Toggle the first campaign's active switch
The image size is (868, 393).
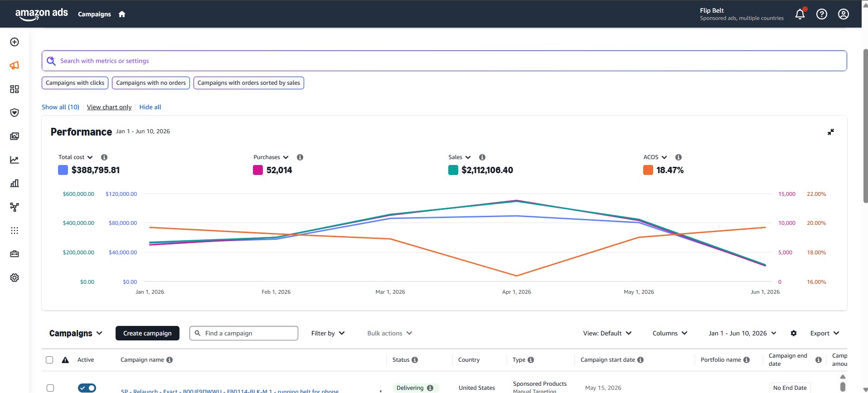[87, 388]
